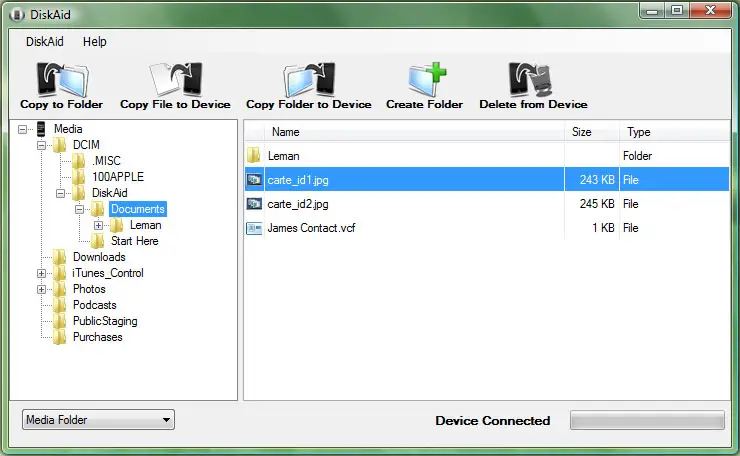Viewport: 740px width, 456px height.
Task: Collapse the Documents tree node
Action: (79, 209)
